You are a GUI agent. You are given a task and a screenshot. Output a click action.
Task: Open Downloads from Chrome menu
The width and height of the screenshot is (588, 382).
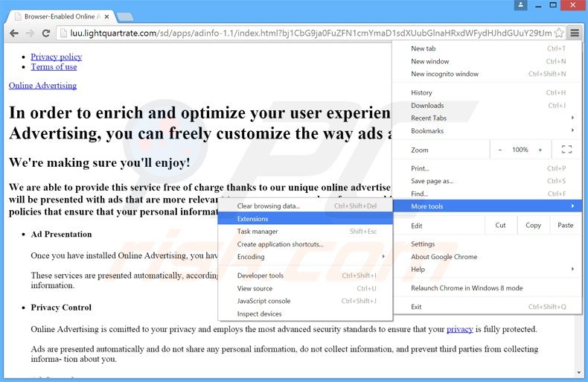(488, 106)
